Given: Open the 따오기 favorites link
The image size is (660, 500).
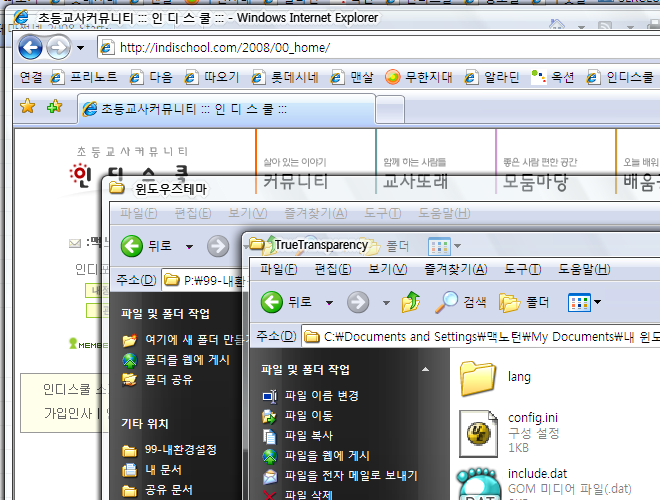Looking at the screenshot, I should point(212,77).
